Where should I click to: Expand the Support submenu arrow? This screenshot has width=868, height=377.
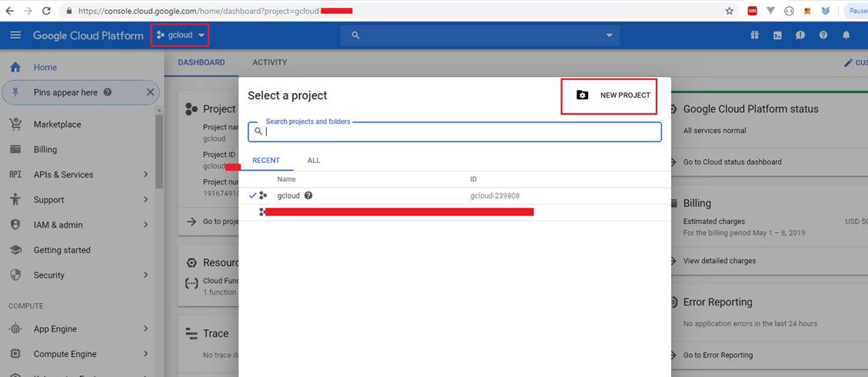coord(145,199)
